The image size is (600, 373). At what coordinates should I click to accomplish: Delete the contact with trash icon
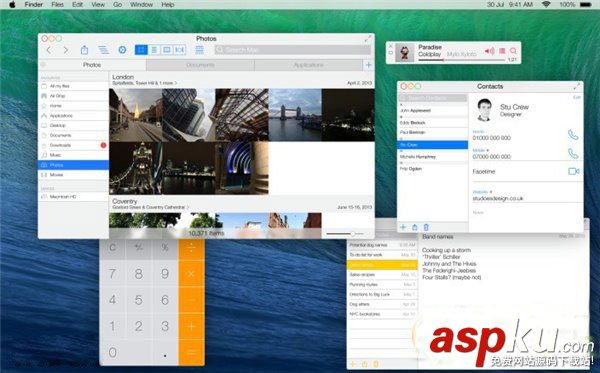tap(426, 227)
